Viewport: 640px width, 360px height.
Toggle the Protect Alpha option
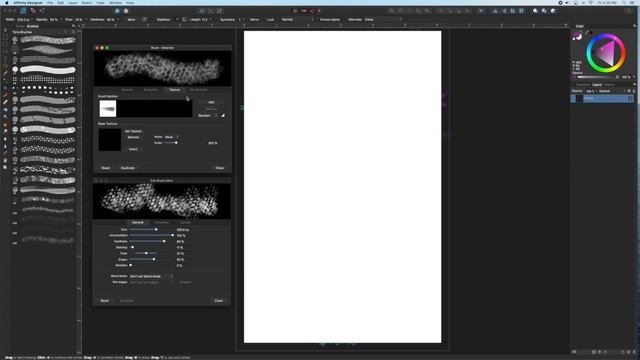(330, 20)
